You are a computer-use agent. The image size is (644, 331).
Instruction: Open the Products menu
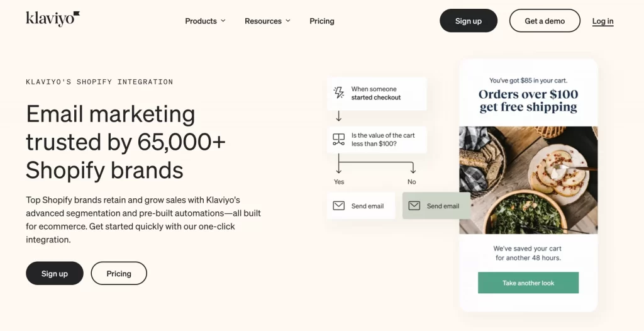206,21
